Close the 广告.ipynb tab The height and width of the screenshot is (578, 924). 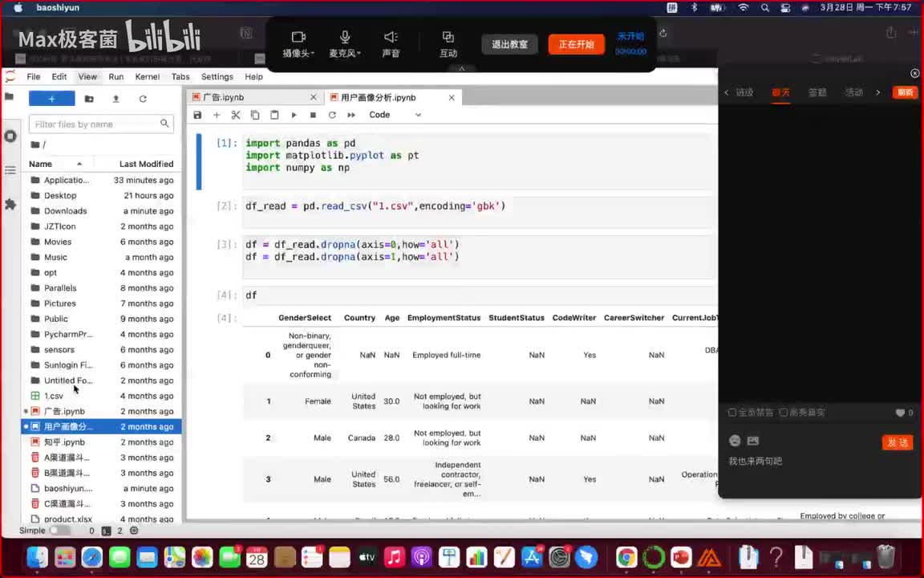314,98
